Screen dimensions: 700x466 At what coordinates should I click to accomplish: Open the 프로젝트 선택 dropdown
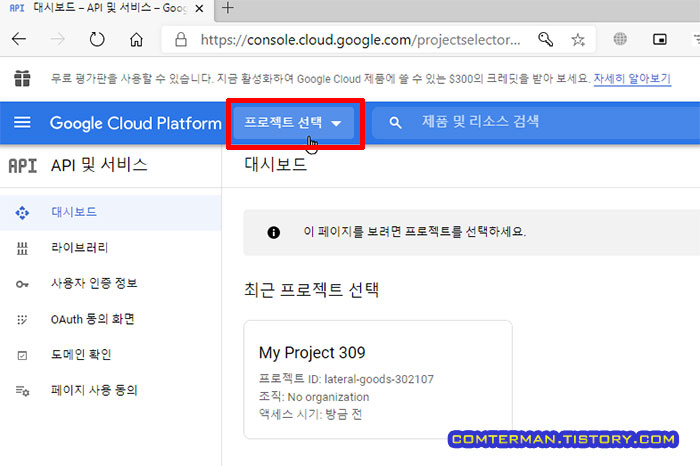pyautogui.click(x=293, y=123)
